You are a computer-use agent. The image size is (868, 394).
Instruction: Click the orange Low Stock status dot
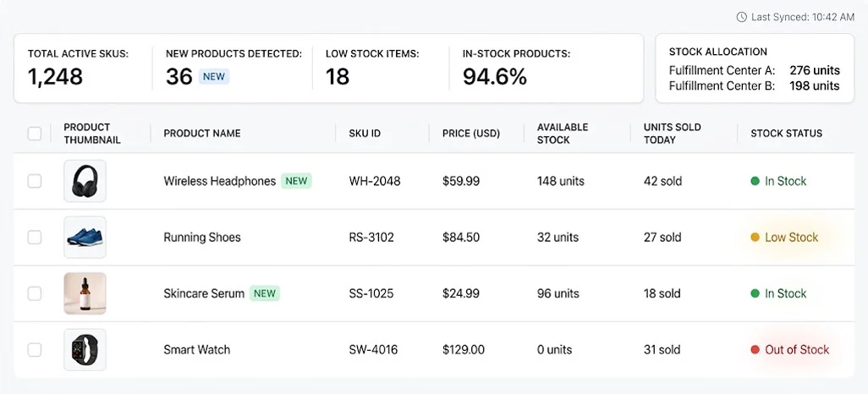tap(755, 238)
